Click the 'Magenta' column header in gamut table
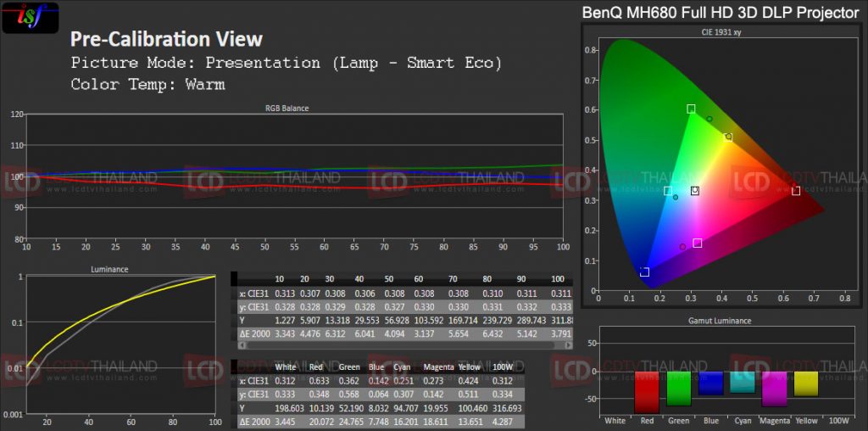 (x=439, y=367)
